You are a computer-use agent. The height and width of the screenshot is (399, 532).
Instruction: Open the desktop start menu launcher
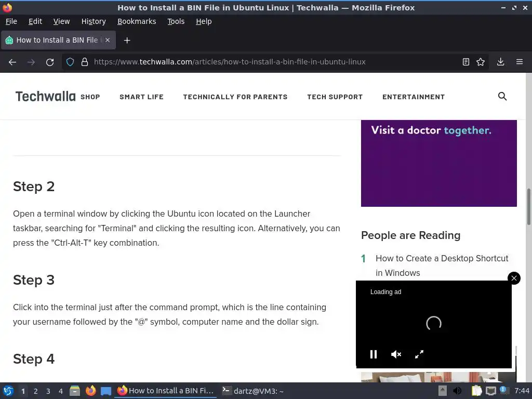[x=8, y=391]
